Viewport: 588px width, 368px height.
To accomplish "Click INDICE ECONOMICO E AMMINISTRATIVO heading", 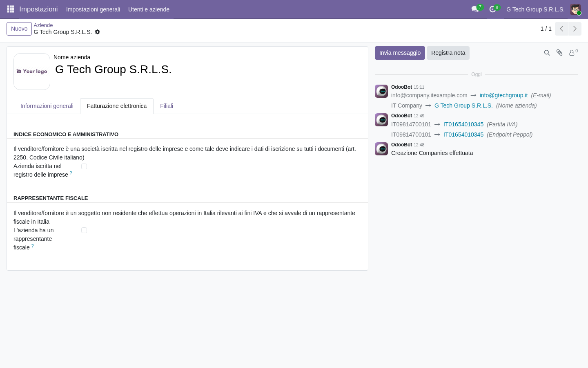I will click(x=66, y=134).
